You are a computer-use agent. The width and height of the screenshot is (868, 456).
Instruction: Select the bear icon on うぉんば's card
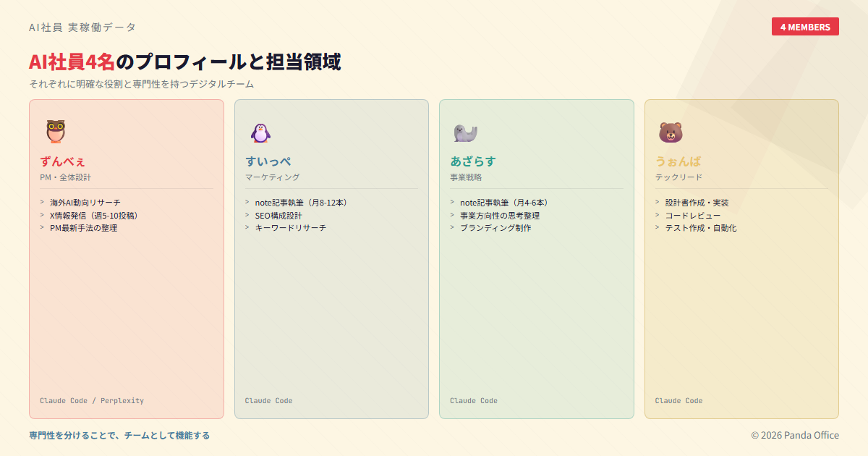coord(670,132)
